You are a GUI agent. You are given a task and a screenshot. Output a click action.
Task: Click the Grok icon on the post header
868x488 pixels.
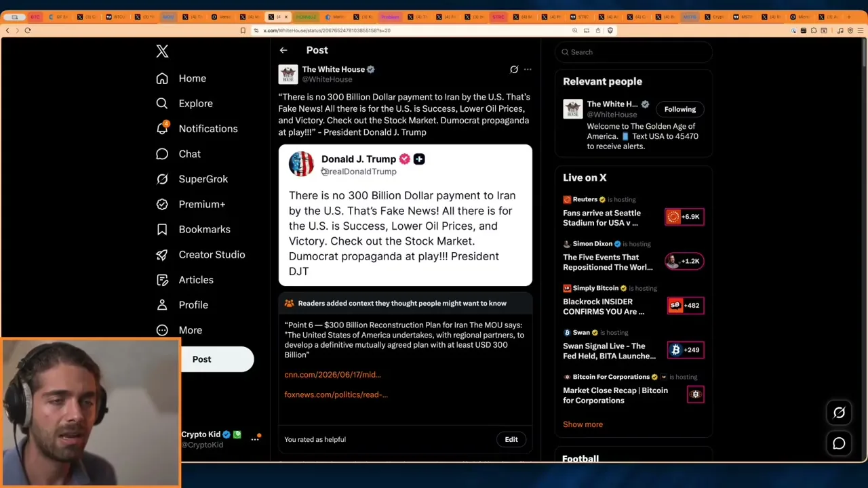click(x=514, y=69)
